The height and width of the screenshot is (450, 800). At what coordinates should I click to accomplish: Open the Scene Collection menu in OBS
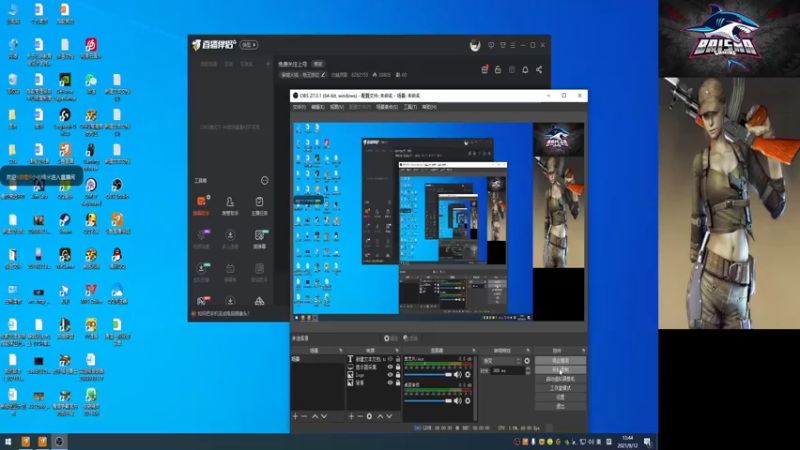coord(387,107)
